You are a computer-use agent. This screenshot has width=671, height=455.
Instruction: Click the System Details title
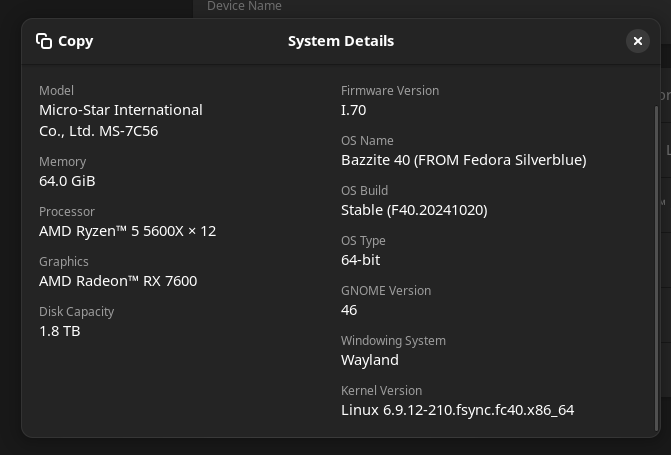click(341, 41)
